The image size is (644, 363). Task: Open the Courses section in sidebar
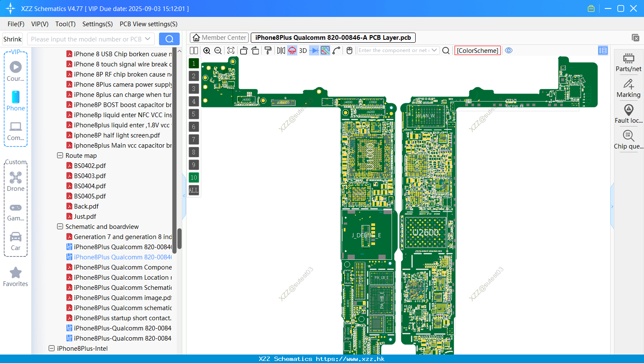(16, 71)
